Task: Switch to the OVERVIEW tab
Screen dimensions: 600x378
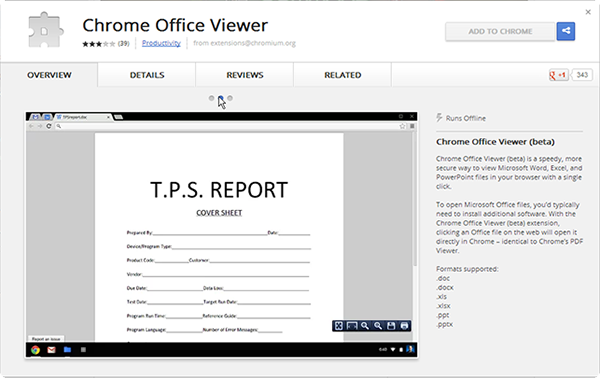Action: click(49, 75)
